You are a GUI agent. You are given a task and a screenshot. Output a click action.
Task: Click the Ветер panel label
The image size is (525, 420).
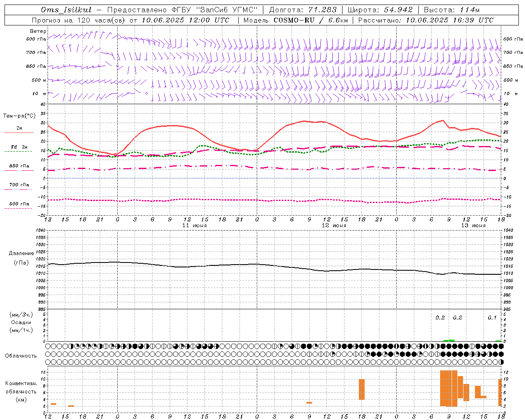point(38,31)
